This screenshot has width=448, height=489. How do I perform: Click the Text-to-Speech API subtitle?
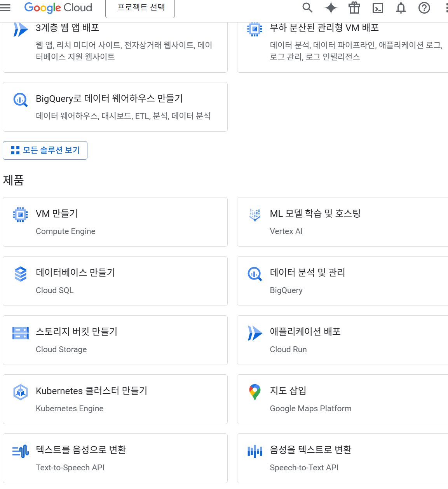click(70, 468)
